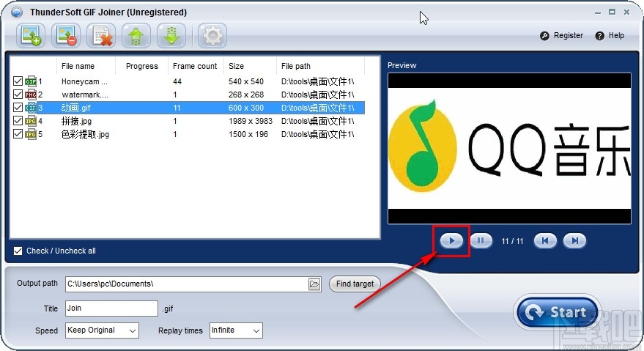Click the Title input field
Screen dimensions: 644x351
(111, 308)
